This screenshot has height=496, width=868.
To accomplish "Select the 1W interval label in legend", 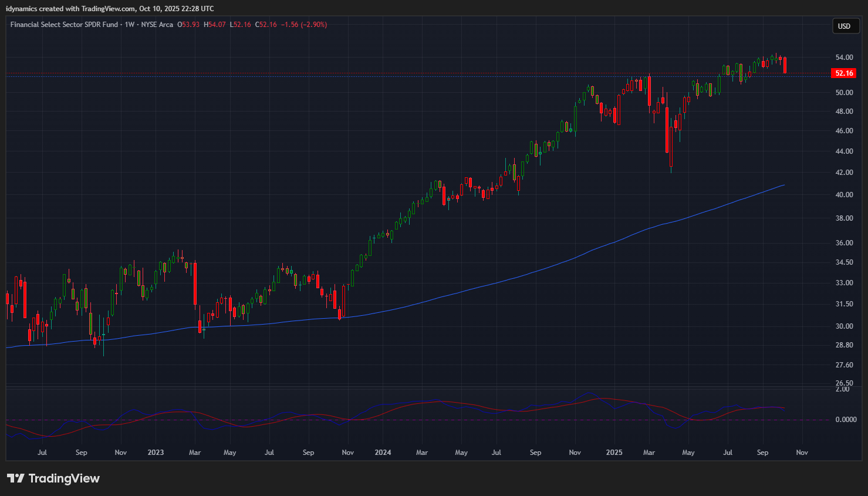I will coord(130,25).
